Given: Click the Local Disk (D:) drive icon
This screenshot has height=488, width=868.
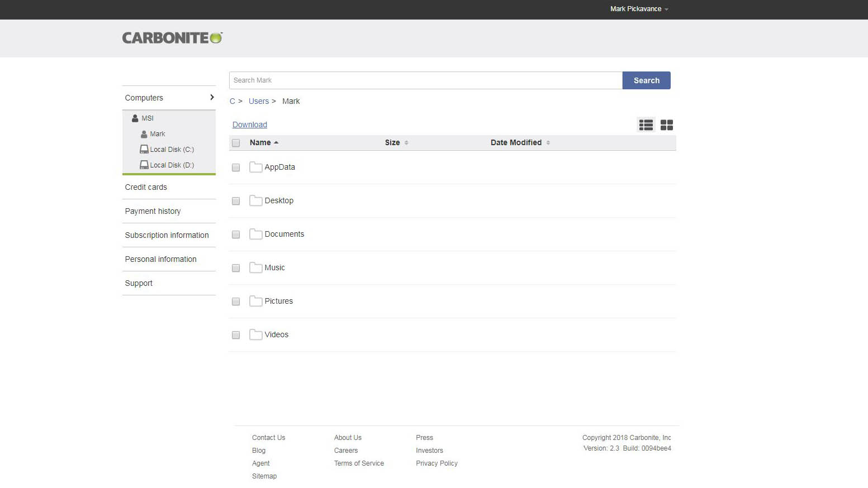Looking at the screenshot, I should pos(144,165).
